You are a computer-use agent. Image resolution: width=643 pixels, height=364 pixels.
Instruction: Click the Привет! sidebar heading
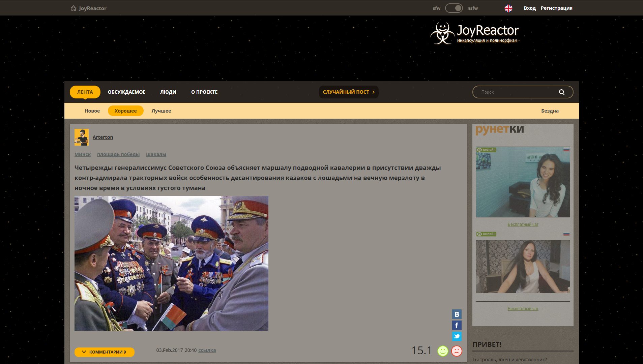point(487,344)
